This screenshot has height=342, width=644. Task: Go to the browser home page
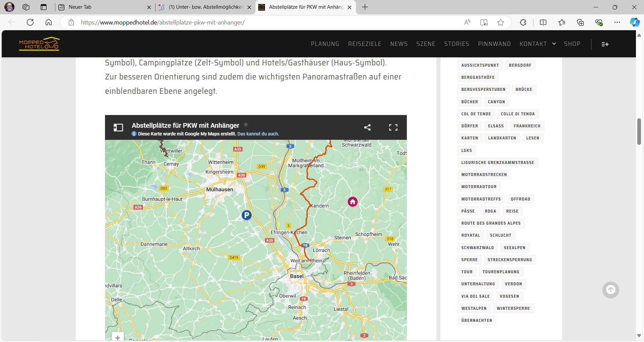click(49, 22)
